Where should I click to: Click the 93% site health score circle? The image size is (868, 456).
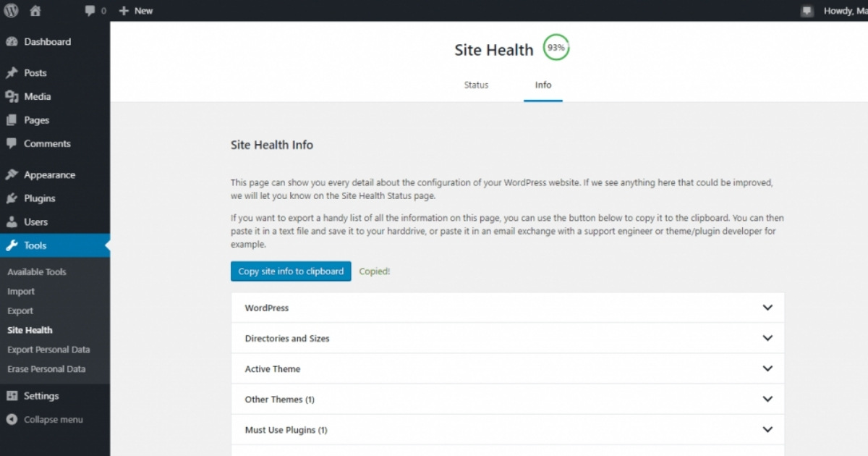(x=556, y=47)
